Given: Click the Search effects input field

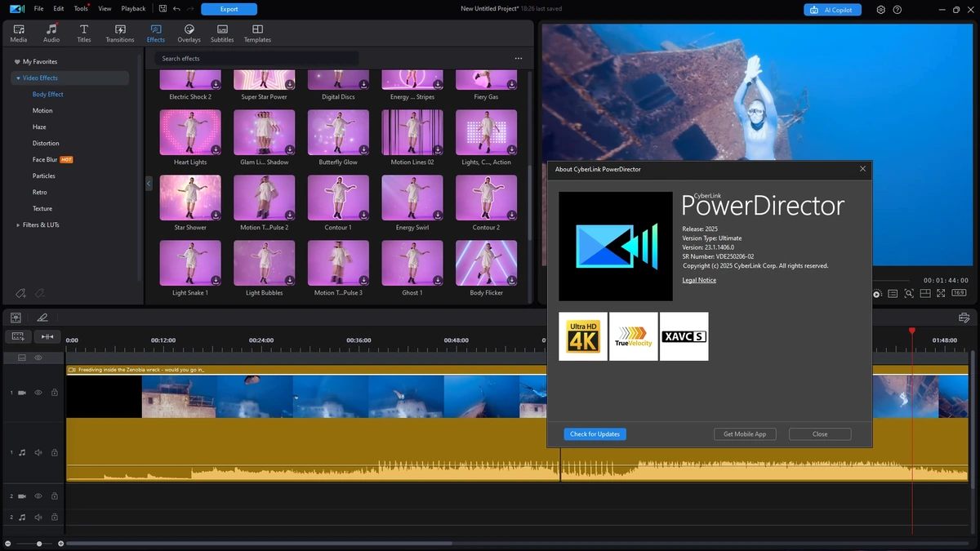Looking at the screenshot, I should click(x=256, y=59).
